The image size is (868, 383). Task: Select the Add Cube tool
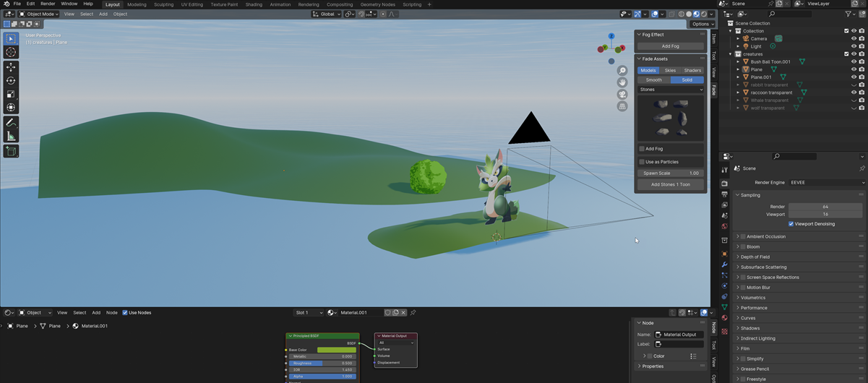point(11,151)
